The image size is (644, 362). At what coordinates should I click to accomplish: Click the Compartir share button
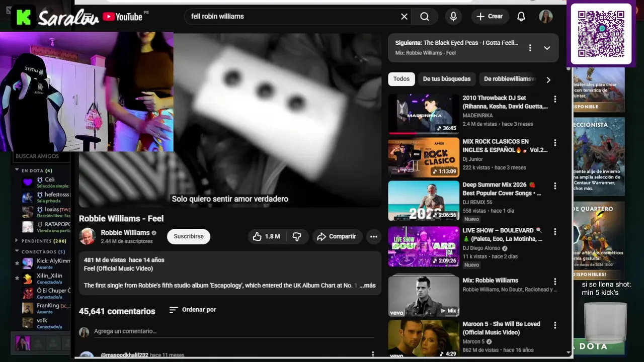[x=337, y=236]
